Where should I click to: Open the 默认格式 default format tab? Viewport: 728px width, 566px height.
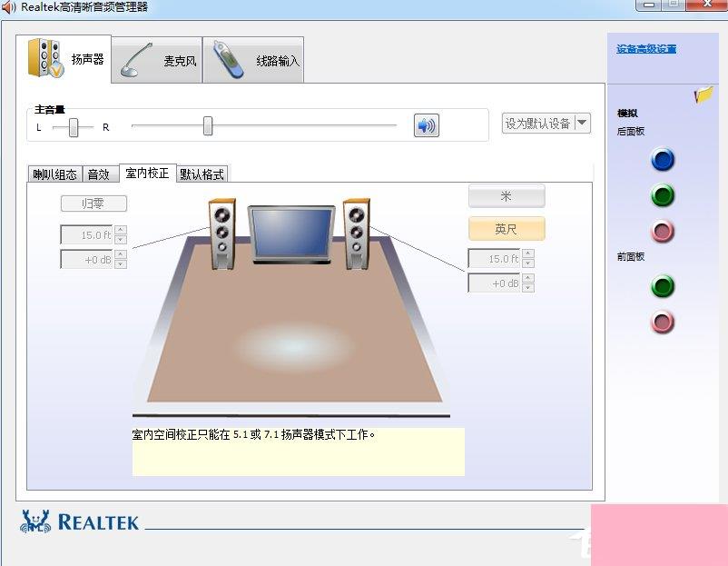[202, 174]
